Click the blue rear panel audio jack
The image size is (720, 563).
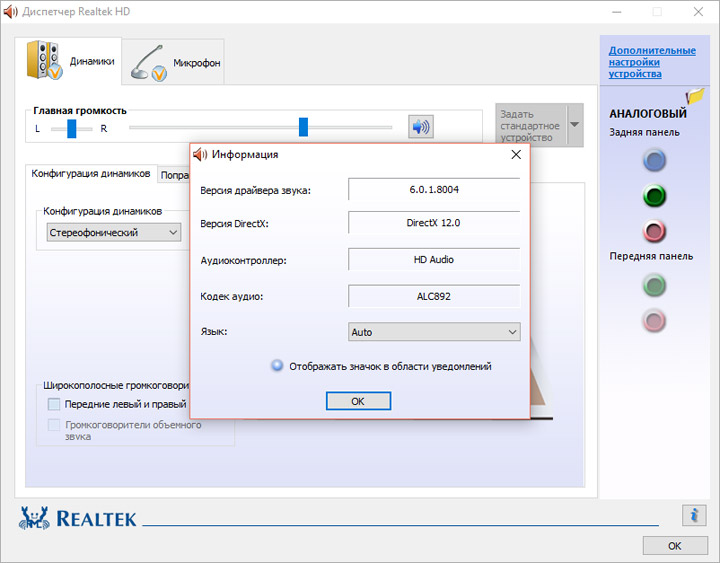pos(654,160)
